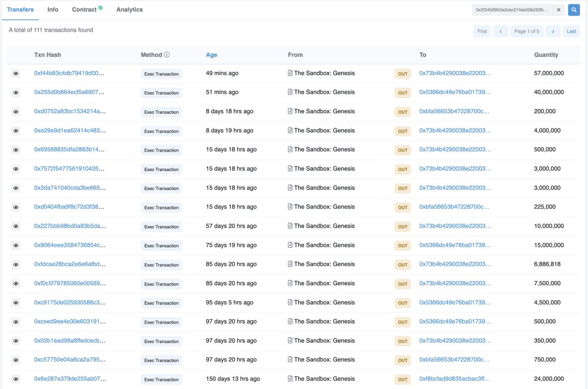
Task: Open the Analytics tab
Action: [129, 9]
